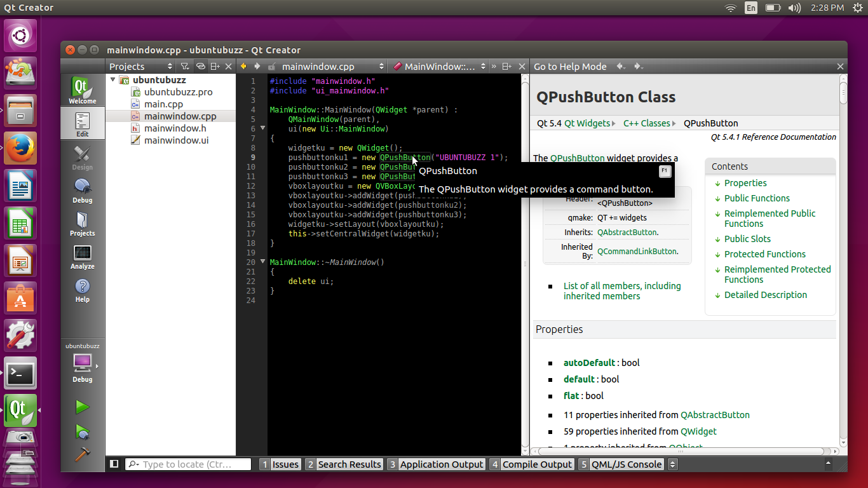Open the Debug kit selector dropdown
The width and height of the screenshot is (868, 488).
tap(82, 363)
